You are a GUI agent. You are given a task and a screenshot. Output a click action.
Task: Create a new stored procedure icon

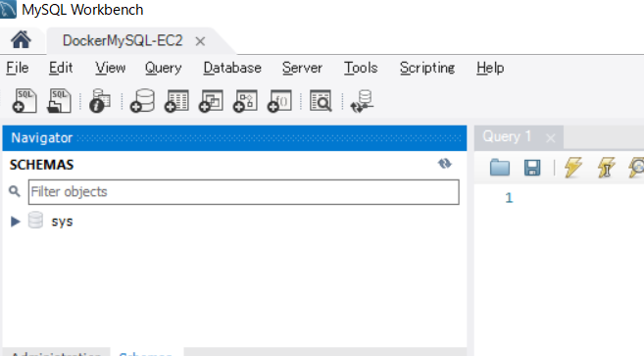(x=245, y=101)
